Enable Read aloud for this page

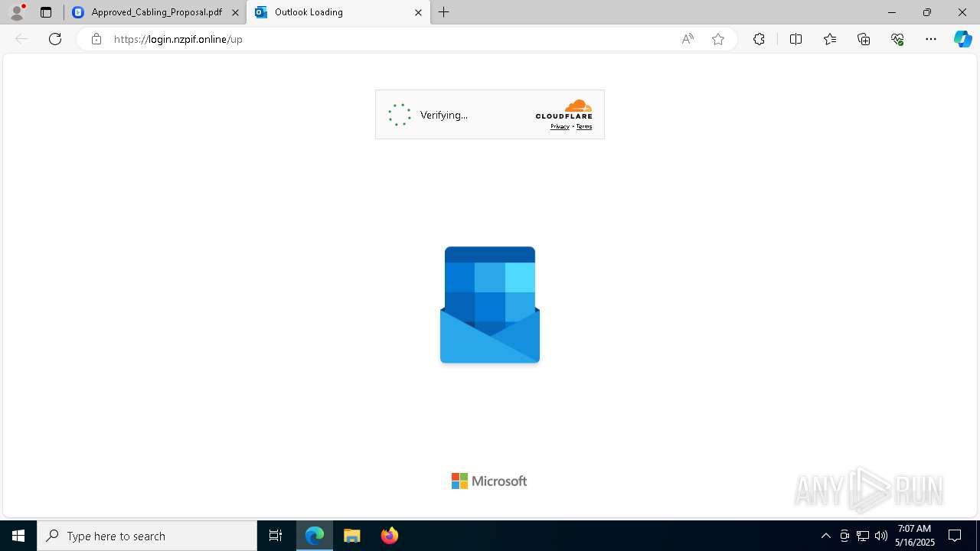688,39
